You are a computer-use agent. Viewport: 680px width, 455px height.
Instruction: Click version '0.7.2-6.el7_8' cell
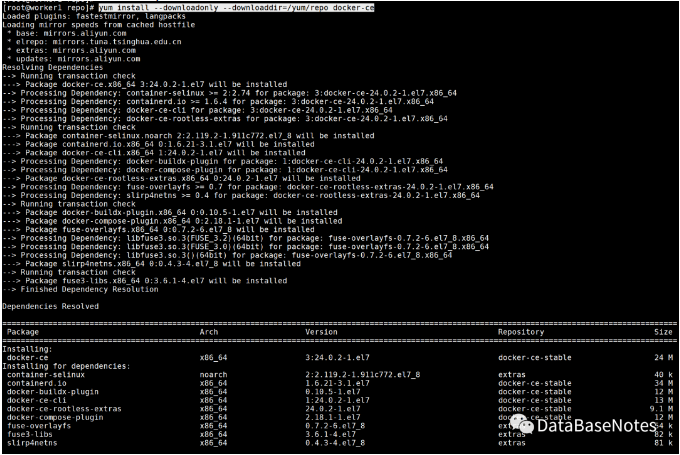335,426
